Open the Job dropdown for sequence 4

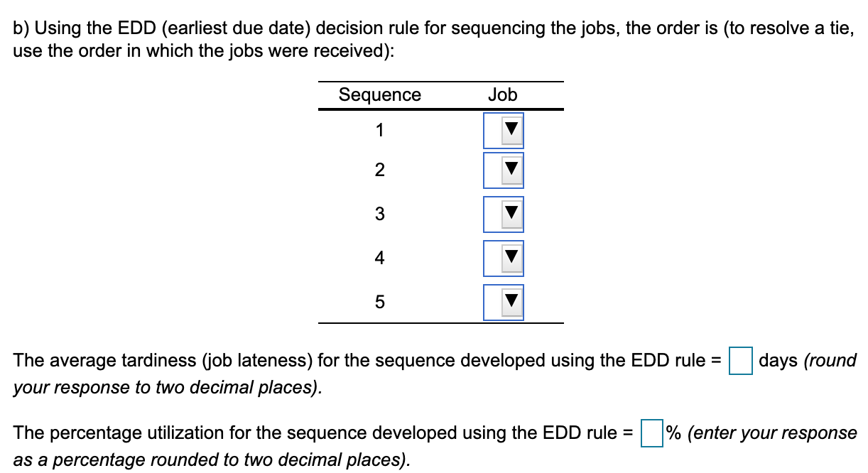(x=502, y=259)
